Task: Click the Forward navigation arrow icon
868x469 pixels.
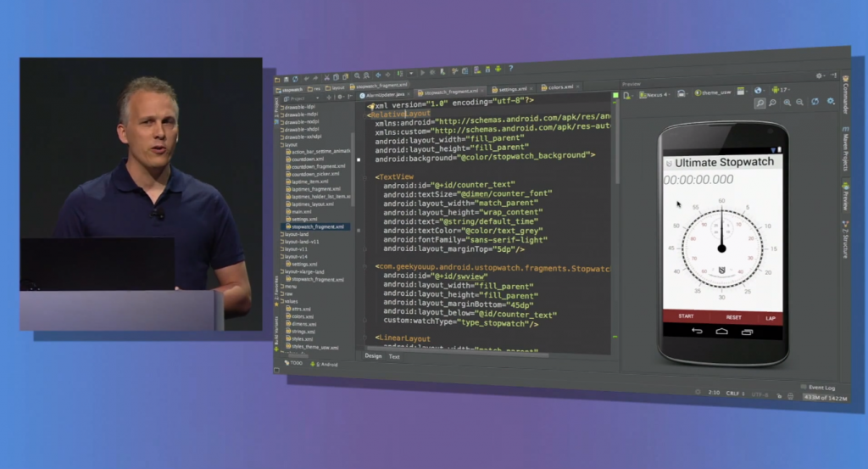Action: point(388,75)
